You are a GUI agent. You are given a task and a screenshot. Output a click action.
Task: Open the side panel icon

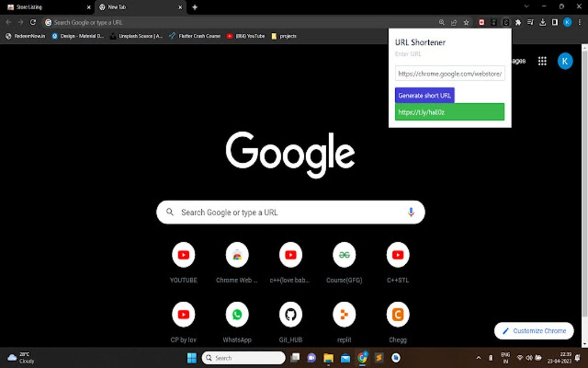(555, 22)
